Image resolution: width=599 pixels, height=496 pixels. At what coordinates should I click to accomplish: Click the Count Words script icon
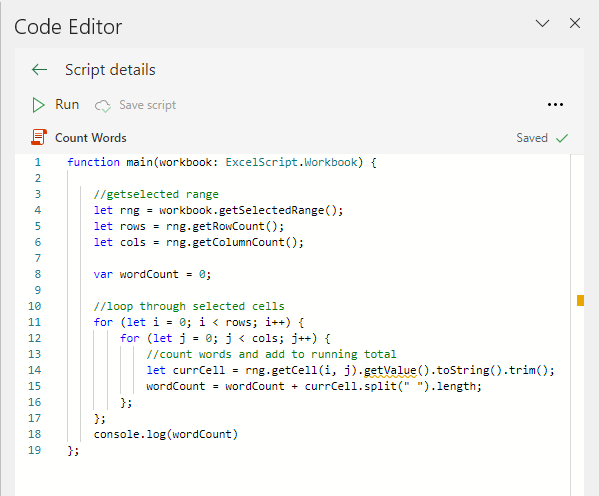pos(39,137)
